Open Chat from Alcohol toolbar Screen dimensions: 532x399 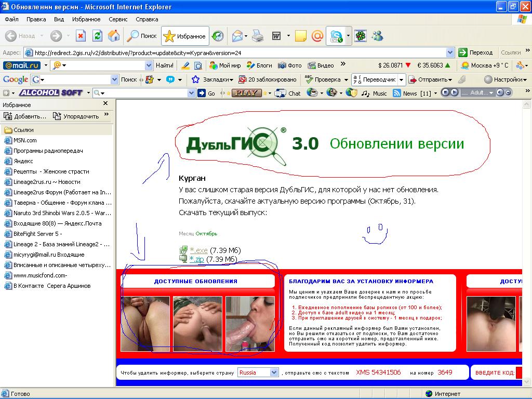288,93
